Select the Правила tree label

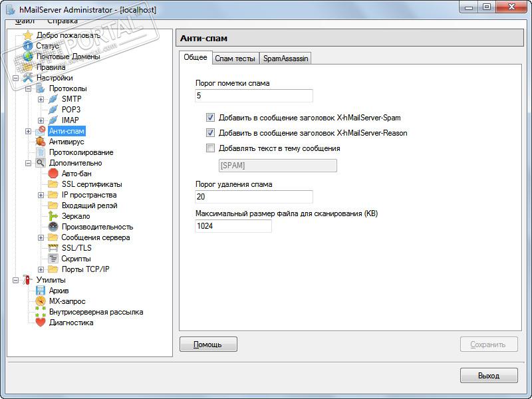(x=51, y=67)
